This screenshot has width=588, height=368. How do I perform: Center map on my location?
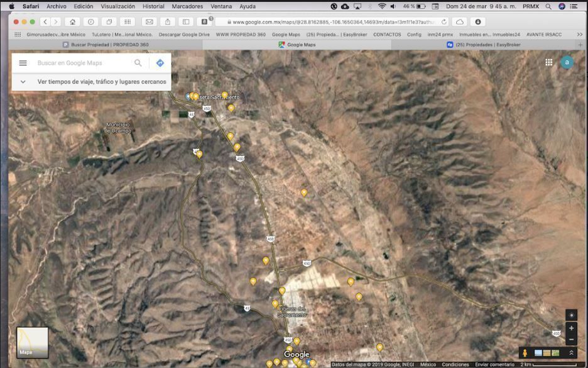tap(571, 315)
